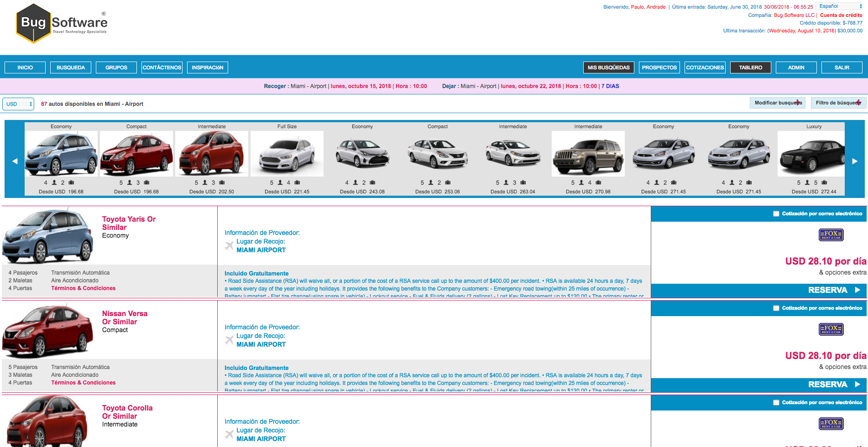Open COTIZACIONES menu item
The width and height of the screenshot is (868, 447).
(705, 68)
